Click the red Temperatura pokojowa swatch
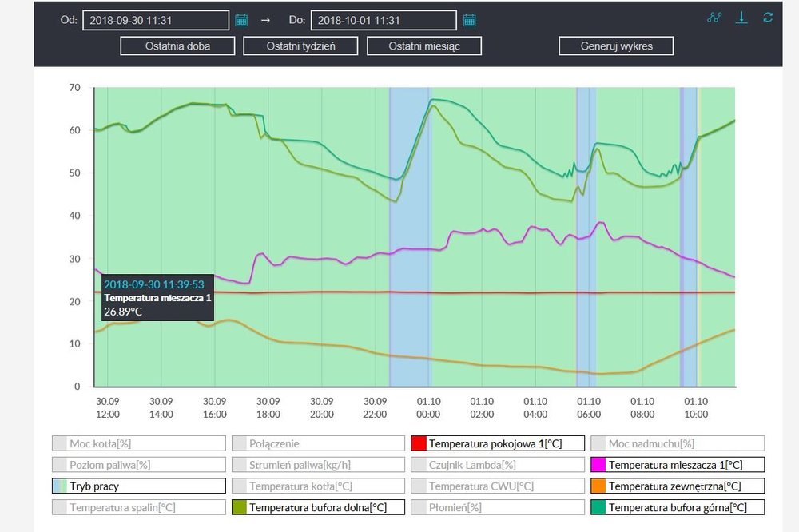Viewport: 799px width, 532px height. (418, 443)
